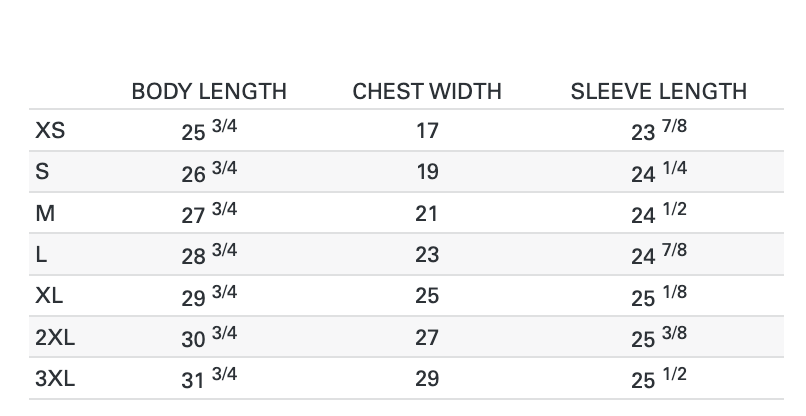Click 3XL body length 31 3/4
The height and width of the screenshot is (416, 806).
pyautogui.click(x=209, y=379)
